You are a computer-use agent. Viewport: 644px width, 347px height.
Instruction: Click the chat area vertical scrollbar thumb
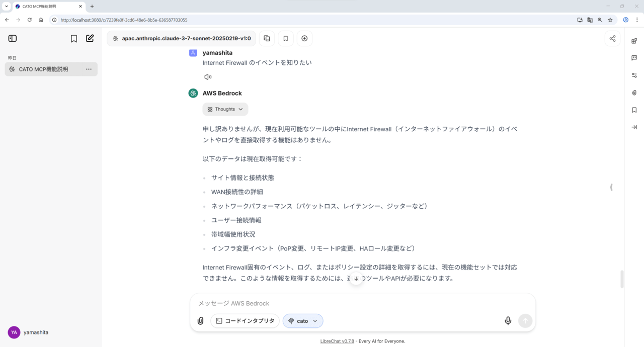point(622,279)
